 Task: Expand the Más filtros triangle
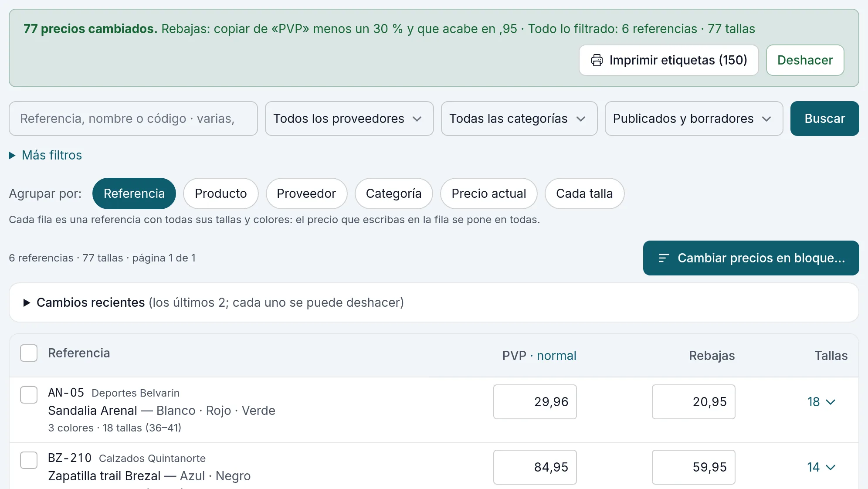12,155
